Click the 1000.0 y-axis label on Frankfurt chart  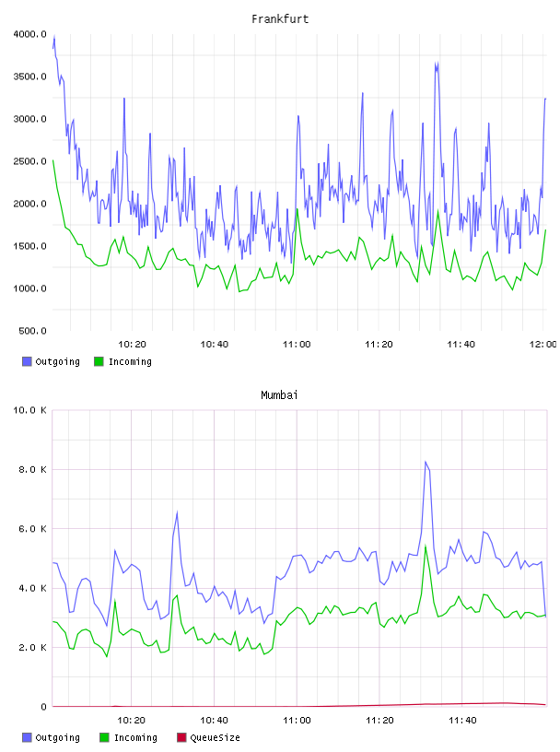[x=29, y=288]
